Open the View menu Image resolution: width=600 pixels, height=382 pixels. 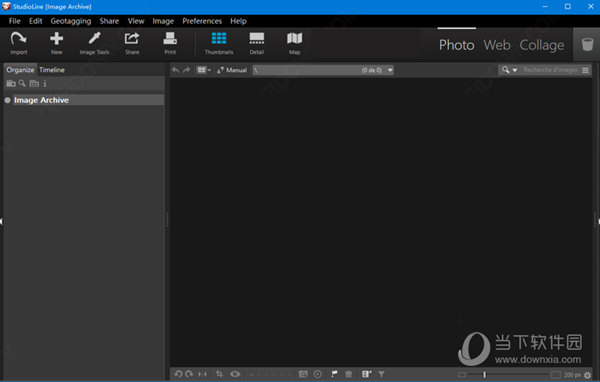pos(136,21)
